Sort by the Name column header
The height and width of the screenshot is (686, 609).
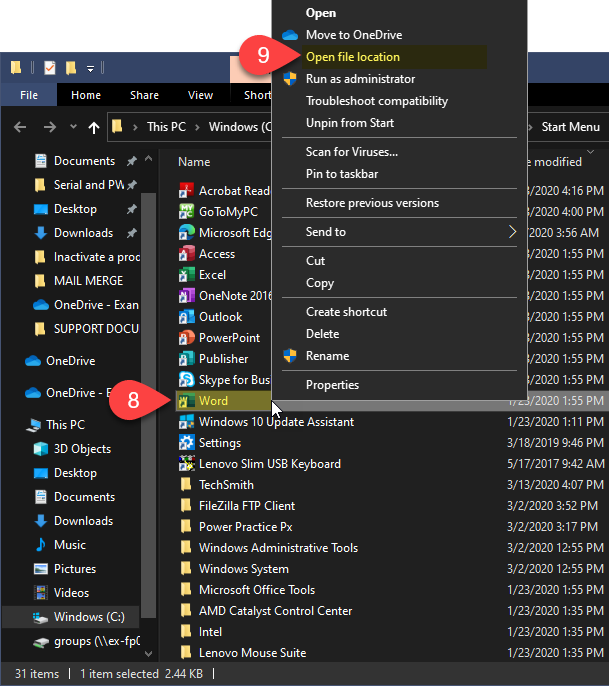pyautogui.click(x=194, y=162)
